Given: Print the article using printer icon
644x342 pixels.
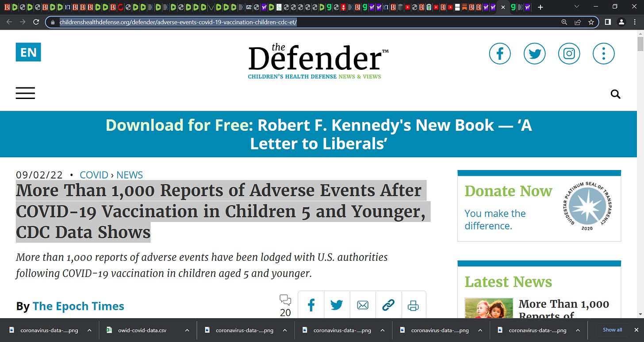Looking at the screenshot, I should tap(414, 305).
